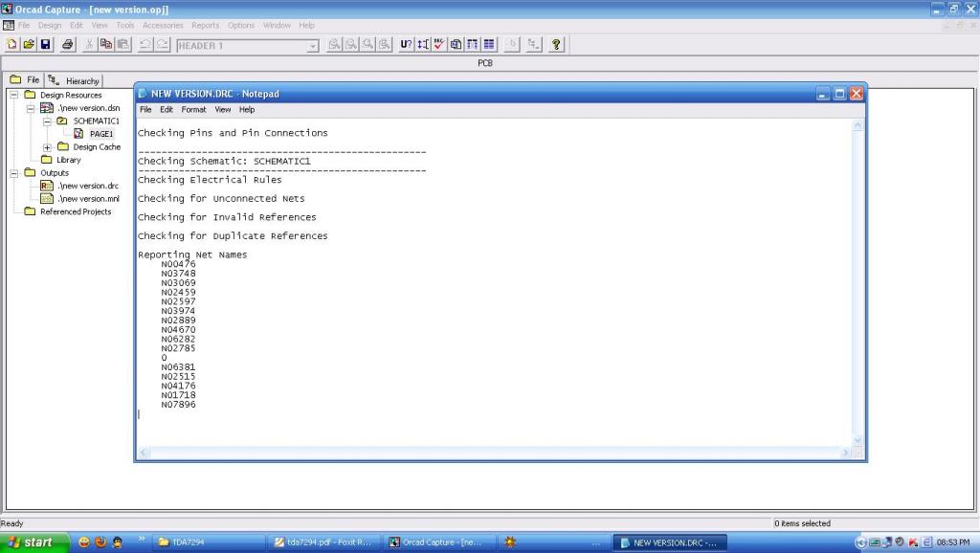Click the Cross Reference toolbar icon

pos(473,44)
